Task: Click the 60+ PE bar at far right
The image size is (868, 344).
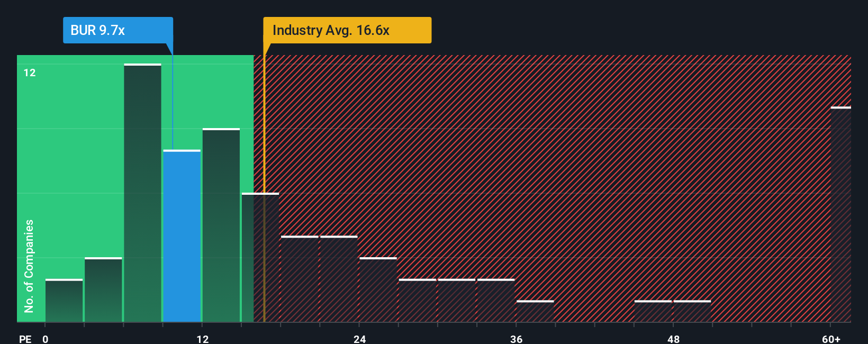Action: pyautogui.click(x=841, y=214)
